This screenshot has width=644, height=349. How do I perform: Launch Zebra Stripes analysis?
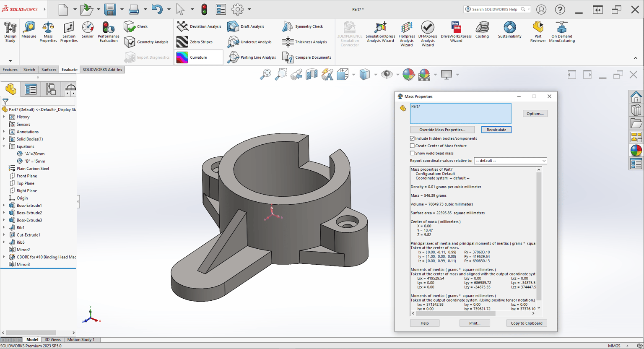pyautogui.click(x=195, y=42)
